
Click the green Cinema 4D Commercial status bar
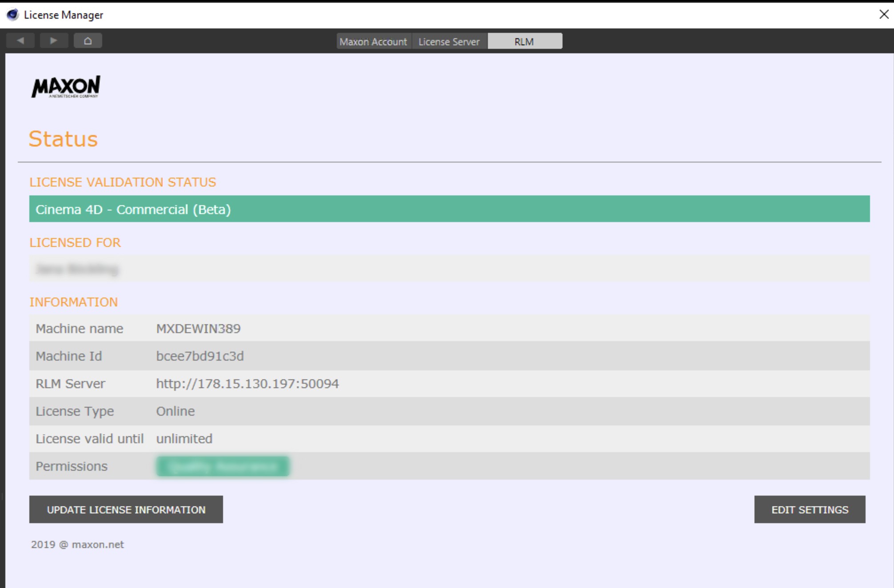[449, 209]
